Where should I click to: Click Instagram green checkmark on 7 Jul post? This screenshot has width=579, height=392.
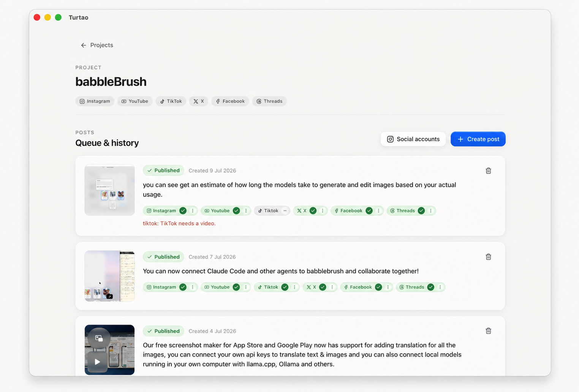point(183,287)
